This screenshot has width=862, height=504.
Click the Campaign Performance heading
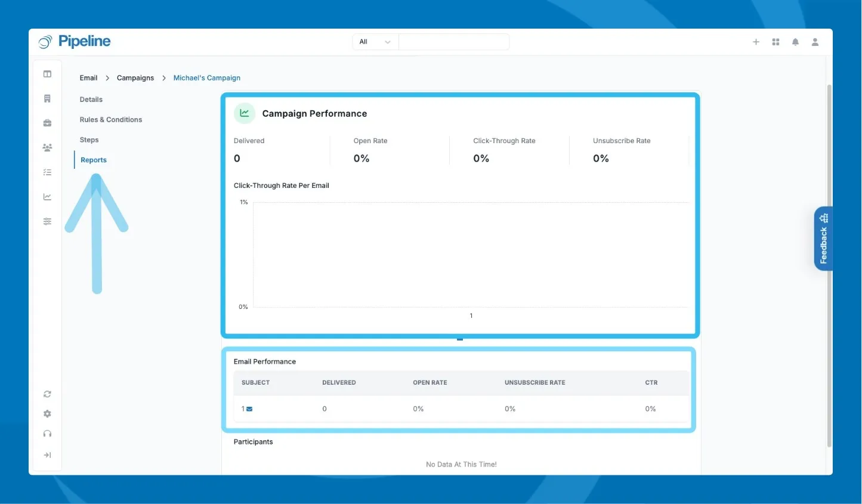(x=314, y=113)
